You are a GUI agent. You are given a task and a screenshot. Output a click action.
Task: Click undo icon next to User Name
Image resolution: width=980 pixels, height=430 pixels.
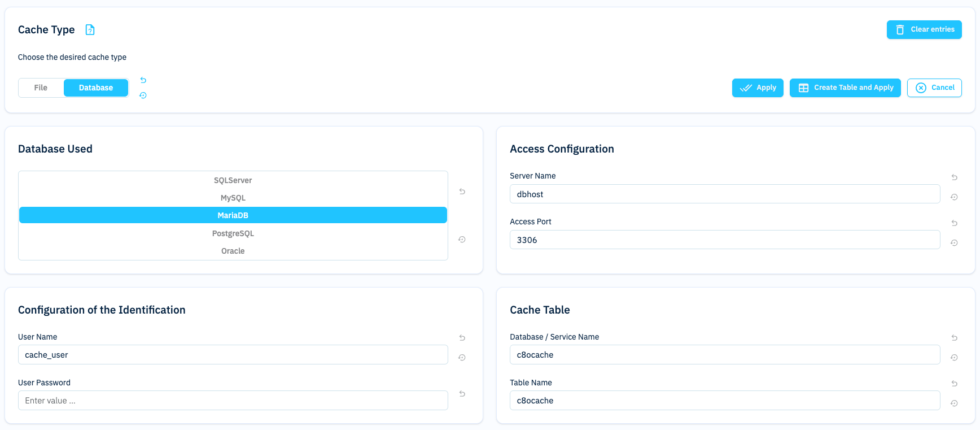(462, 338)
